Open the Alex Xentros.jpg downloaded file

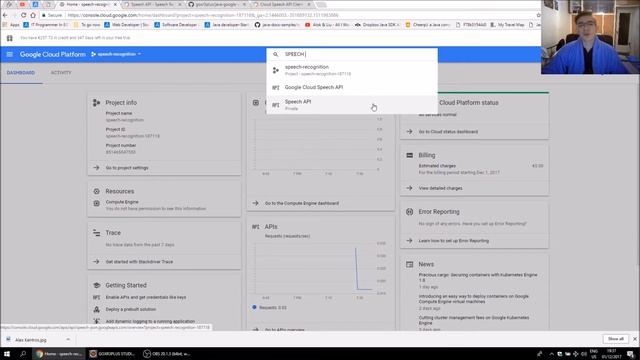tap(31, 340)
